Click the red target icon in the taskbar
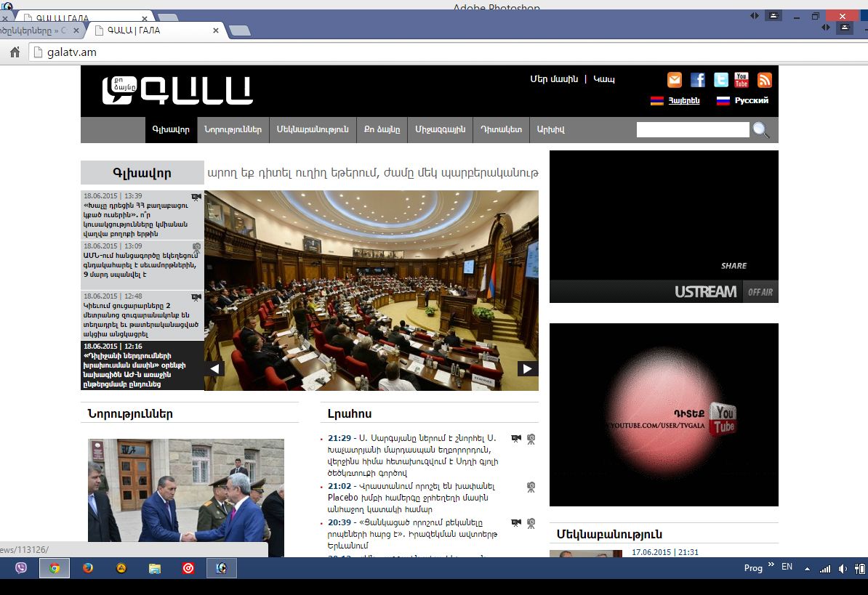 click(x=188, y=568)
